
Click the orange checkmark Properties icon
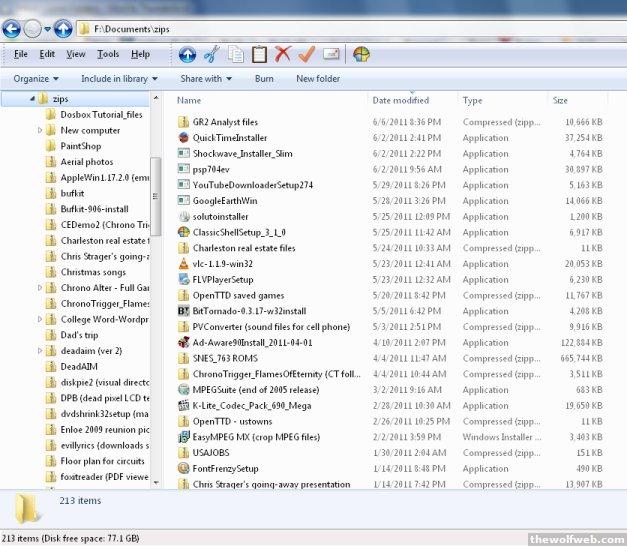[x=307, y=54]
